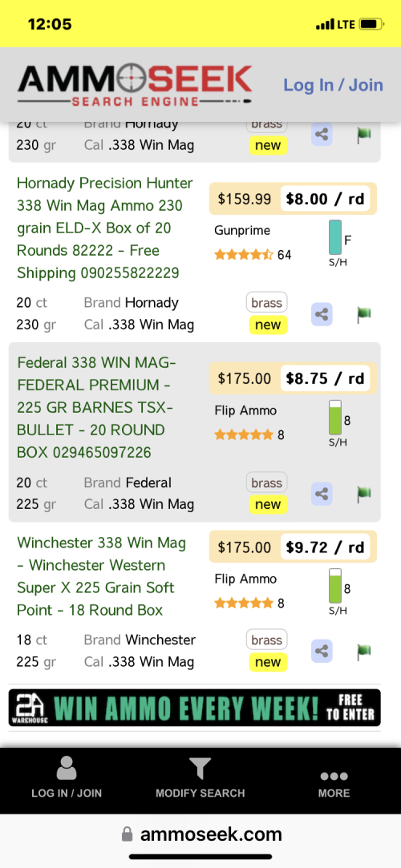Click the Log In / Join header link

(334, 85)
